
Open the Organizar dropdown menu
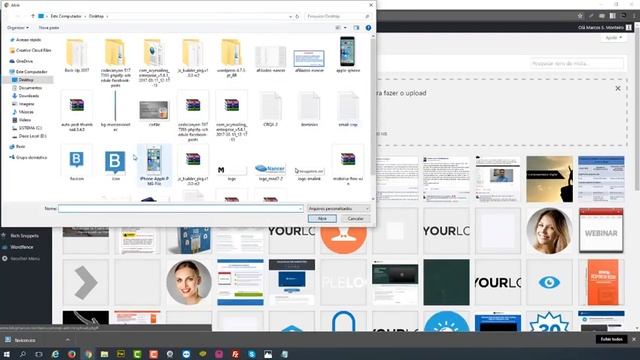(x=18, y=28)
